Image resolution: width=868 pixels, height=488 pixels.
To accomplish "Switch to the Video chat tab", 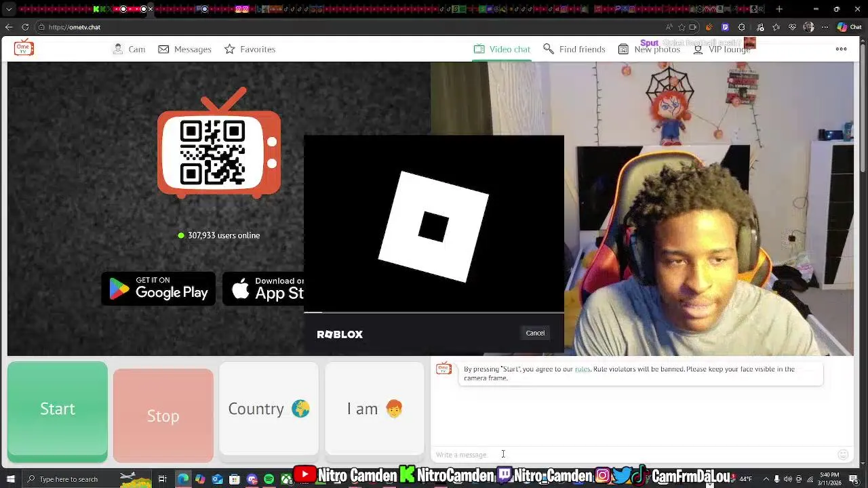I will click(502, 49).
